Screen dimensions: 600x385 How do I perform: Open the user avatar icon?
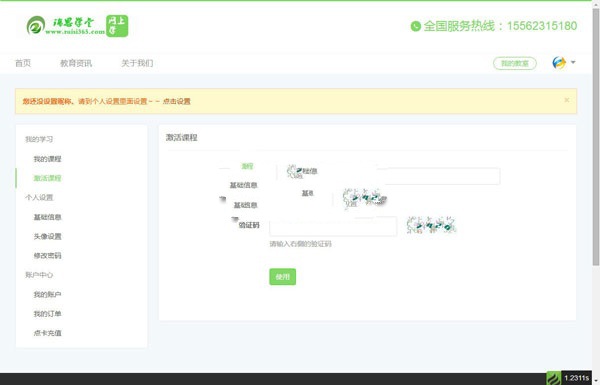559,62
